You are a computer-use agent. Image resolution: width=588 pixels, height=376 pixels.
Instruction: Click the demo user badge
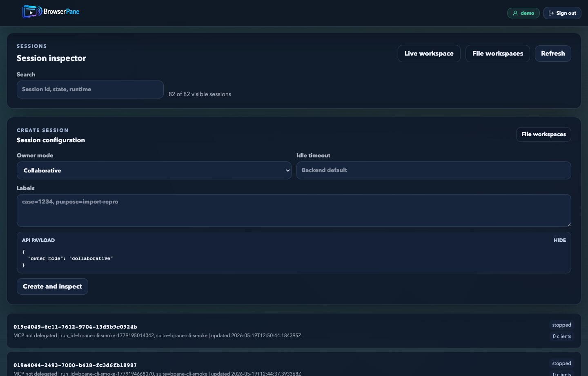[x=523, y=13]
